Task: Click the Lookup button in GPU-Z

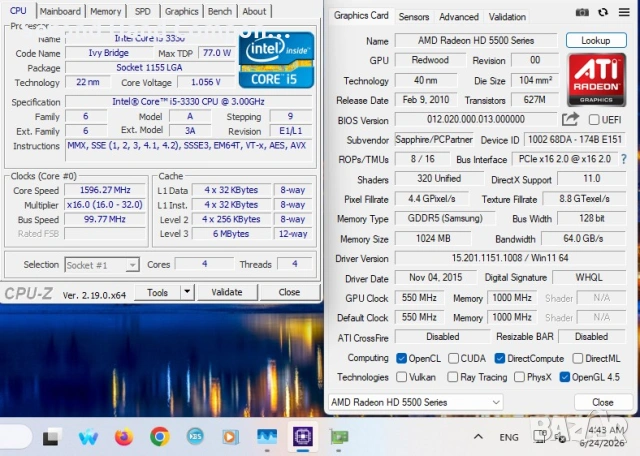Action: tap(596, 40)
